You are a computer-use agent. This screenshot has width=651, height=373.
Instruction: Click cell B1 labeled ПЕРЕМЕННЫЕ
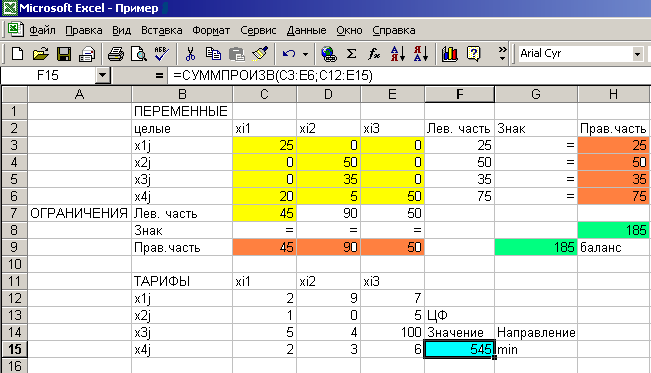[182, 111]
